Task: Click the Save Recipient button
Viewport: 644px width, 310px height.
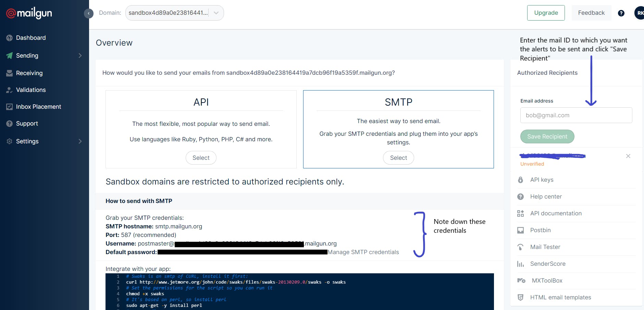Action: click(547, 136)
